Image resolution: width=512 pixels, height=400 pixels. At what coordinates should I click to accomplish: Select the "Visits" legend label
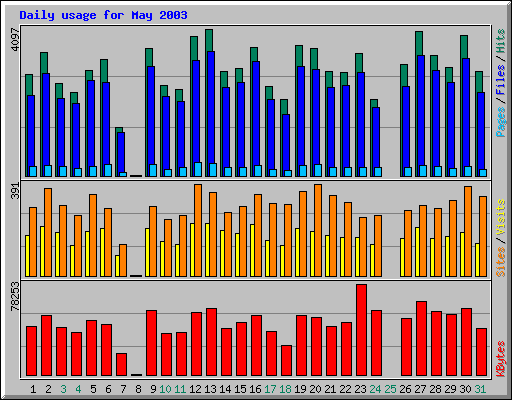pos(501,217)
